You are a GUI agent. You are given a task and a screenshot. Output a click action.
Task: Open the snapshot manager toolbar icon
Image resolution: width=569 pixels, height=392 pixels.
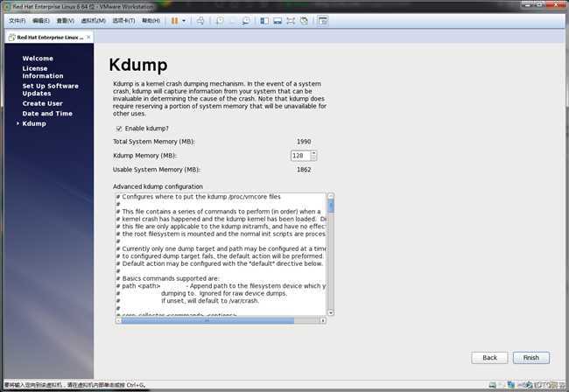[246, 21]
